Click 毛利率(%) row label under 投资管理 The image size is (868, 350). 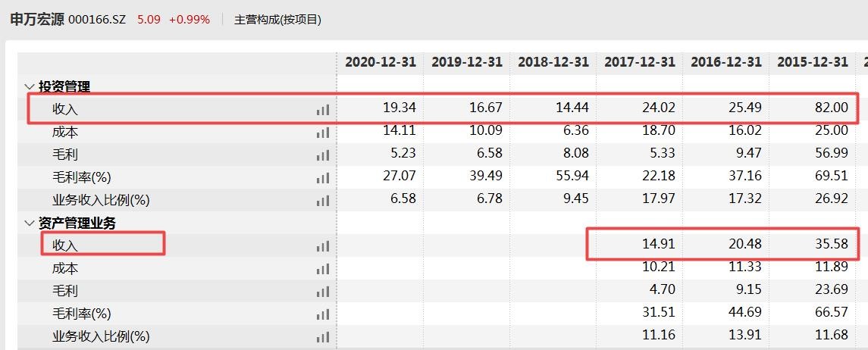point(82,177)
